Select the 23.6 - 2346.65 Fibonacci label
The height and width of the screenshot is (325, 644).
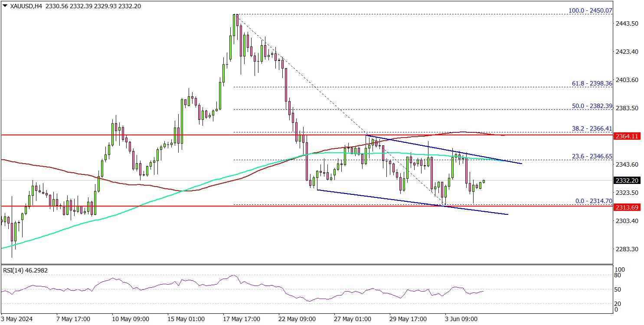point(591,156)
